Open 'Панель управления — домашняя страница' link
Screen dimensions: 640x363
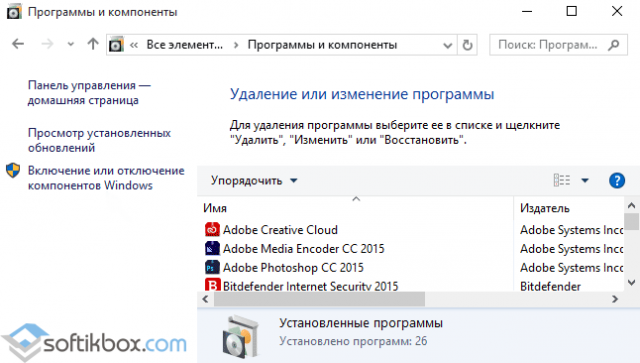tap(89, 92)
